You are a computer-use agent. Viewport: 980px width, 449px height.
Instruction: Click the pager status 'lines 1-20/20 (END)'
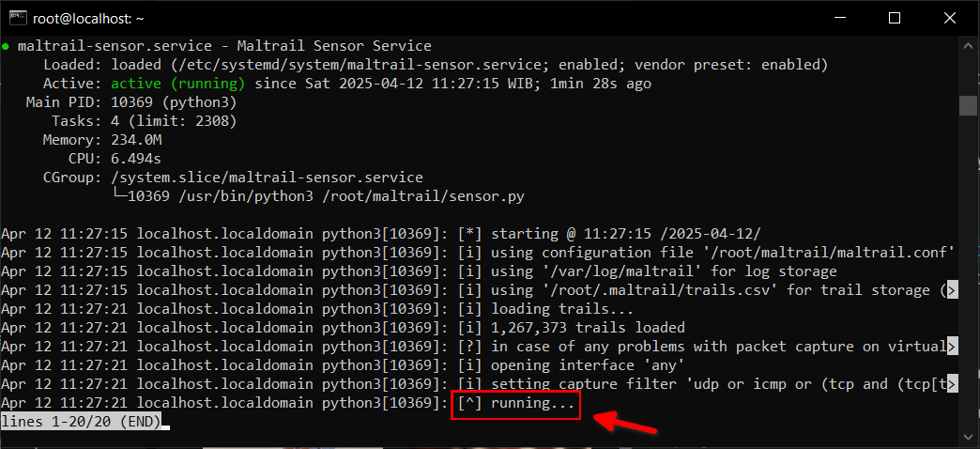coord(81,422)
